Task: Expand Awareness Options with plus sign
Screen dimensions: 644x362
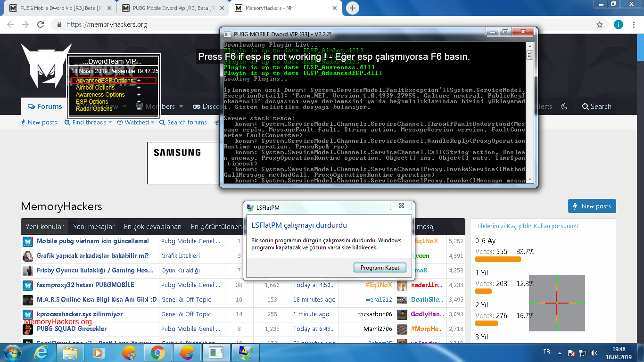Action: pyautogui.click(x=139, y=95)
